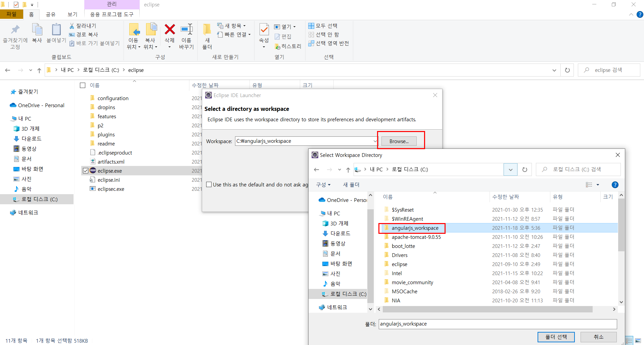Switch Explorer to large icons view in status bar
This screenshot has height=345, width=644.
638,341
